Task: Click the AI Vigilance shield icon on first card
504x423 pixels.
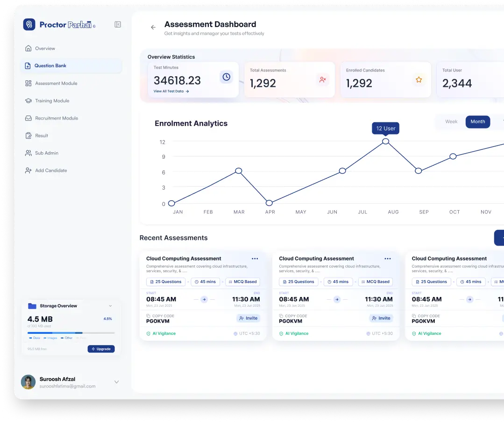Action: [x=149, y=334]
